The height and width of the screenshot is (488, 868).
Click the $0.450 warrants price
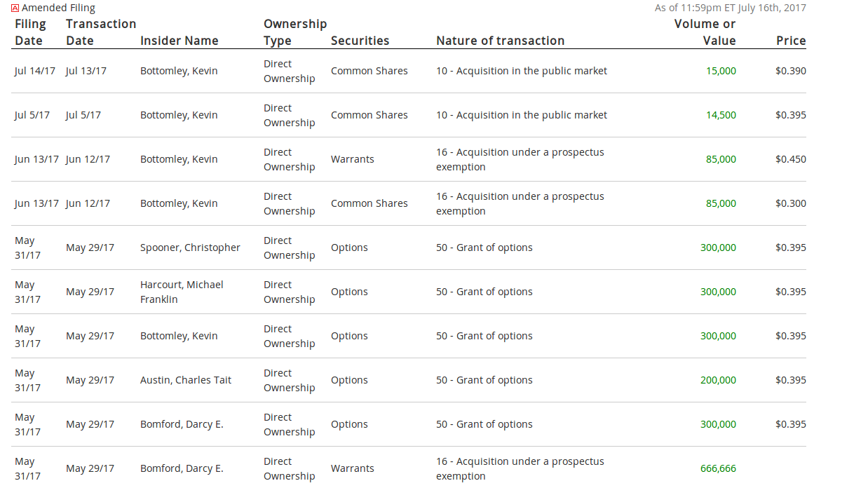[x=790, y=159]
